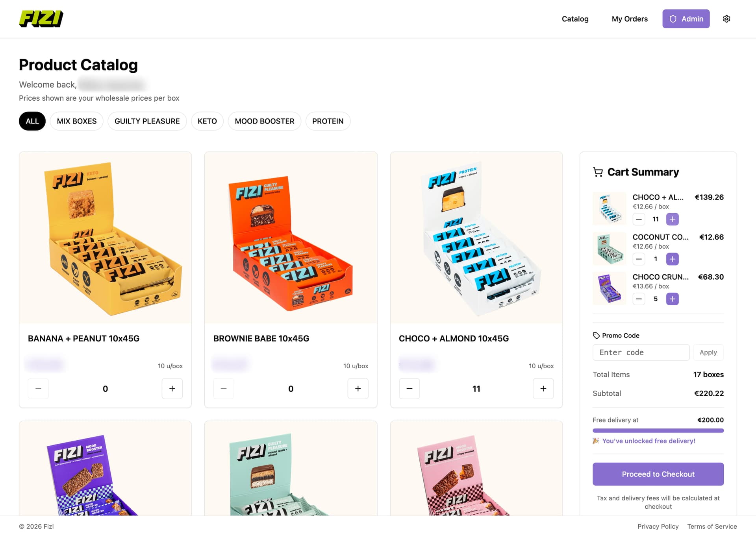This screenshot has height=537, width=756.
Task: Open the settings gear icon
Action: pos(726,18)
